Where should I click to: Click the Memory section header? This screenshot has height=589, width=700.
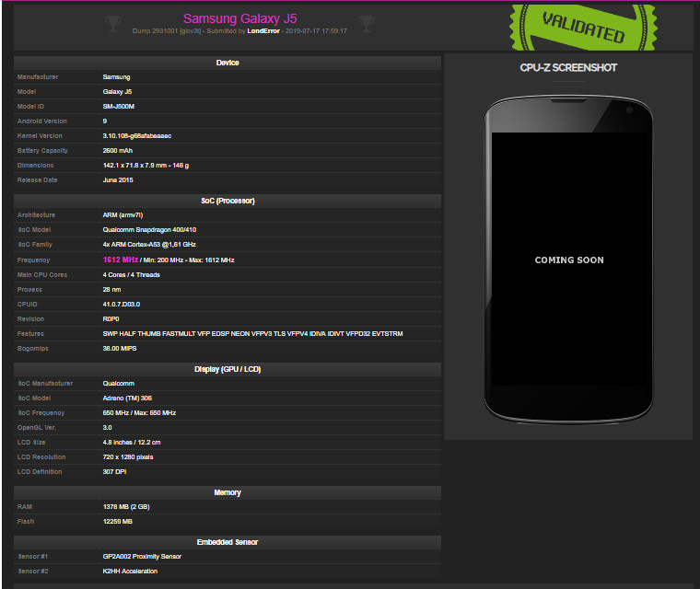(x=227, y=492)
